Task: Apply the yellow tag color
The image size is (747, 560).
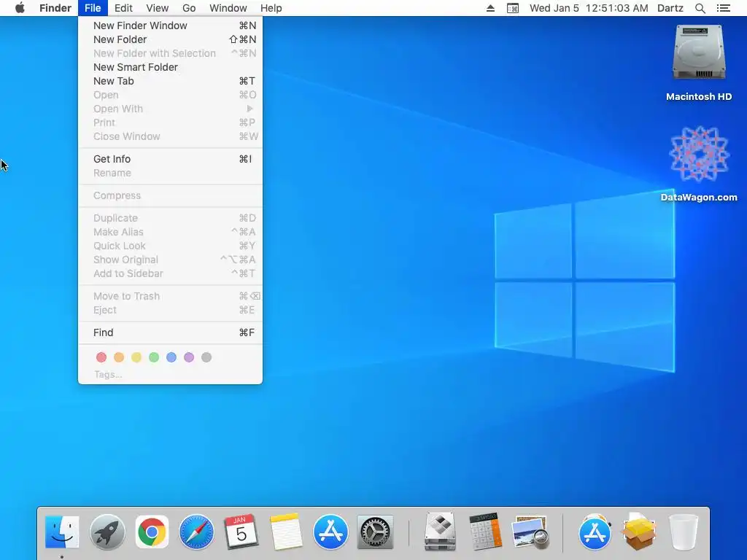Action: (x=136, y=357)
